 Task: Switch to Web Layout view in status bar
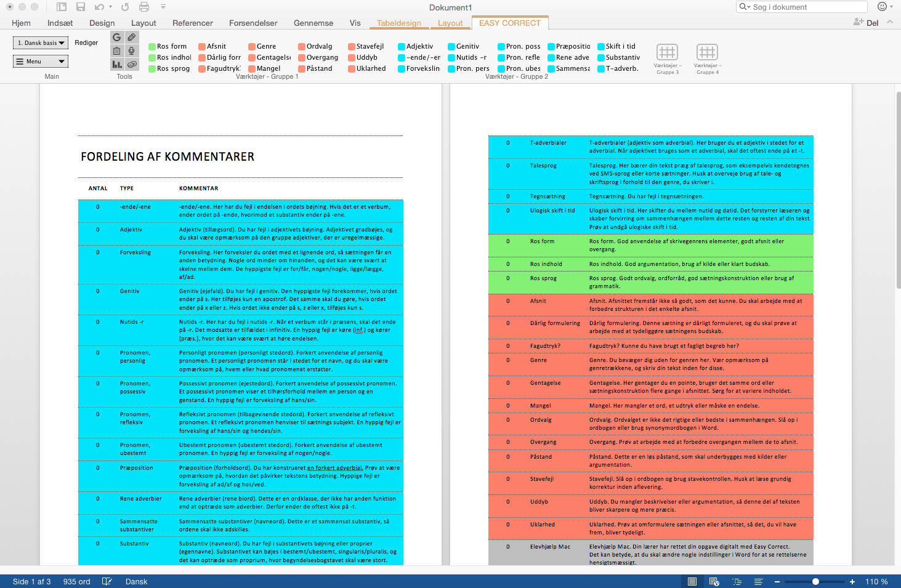pyautogui.click(x=714, y=581)
